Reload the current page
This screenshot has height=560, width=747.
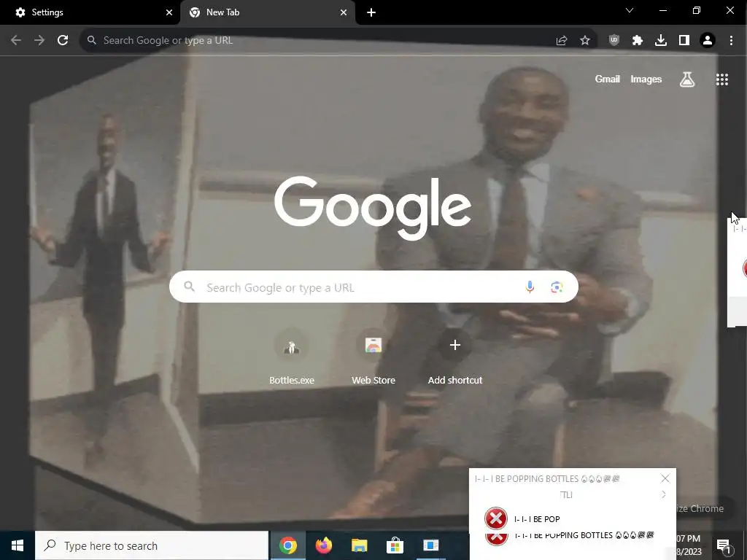(63, 41)
